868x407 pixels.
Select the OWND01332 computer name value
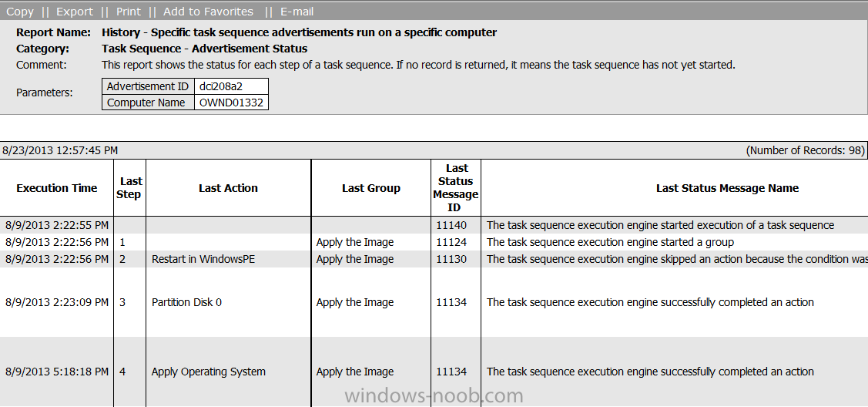pyautogui.click(x=231, y=103)
